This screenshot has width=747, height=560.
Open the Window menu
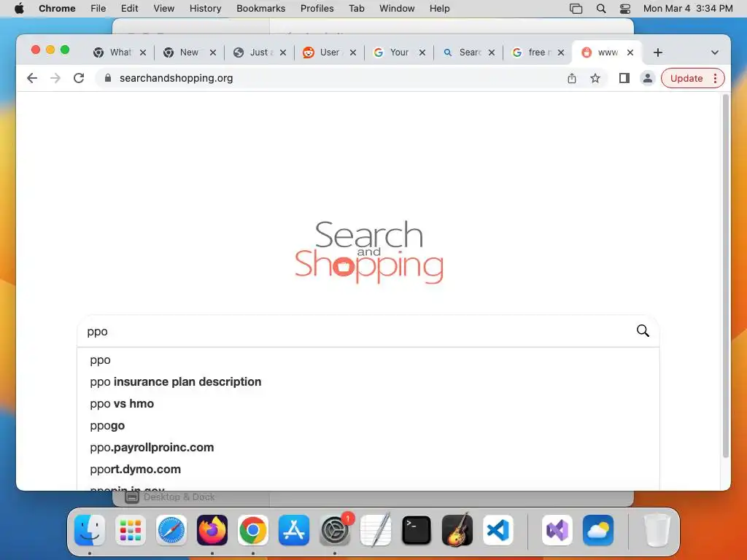pos(397,9)
